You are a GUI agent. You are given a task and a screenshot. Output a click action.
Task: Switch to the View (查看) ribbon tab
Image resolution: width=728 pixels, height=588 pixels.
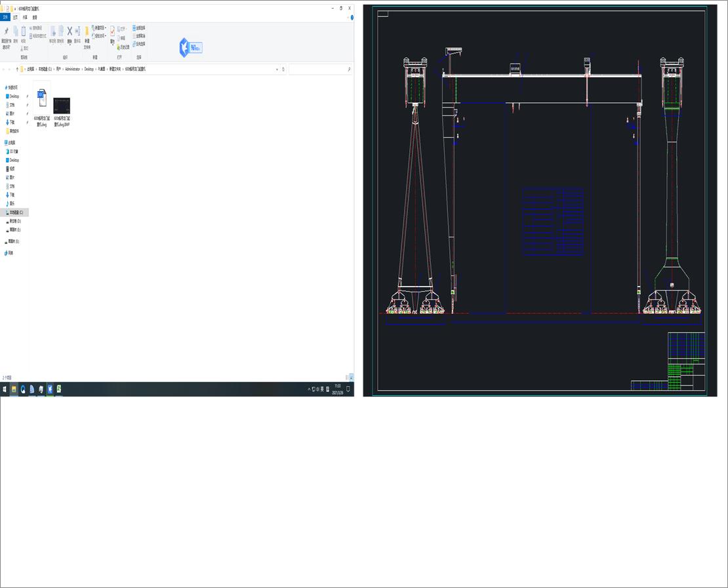point(35,17)
